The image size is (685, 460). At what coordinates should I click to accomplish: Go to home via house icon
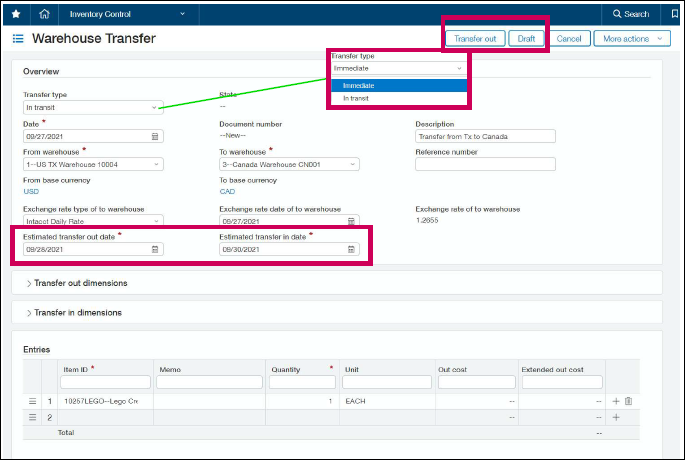(x=45, y=14)
